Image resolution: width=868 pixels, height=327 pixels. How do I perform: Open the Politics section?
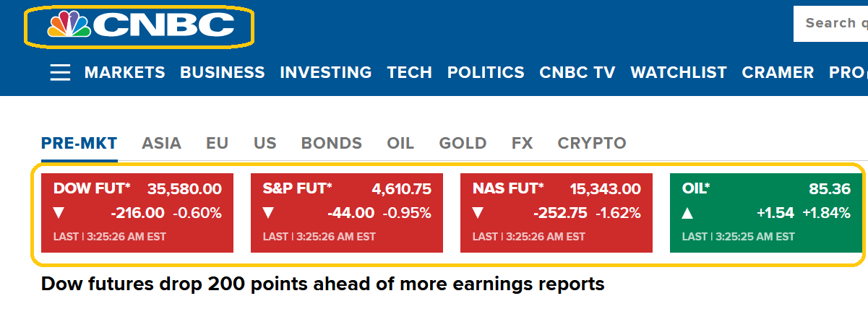pyautogui.click(x=486, y=72)
